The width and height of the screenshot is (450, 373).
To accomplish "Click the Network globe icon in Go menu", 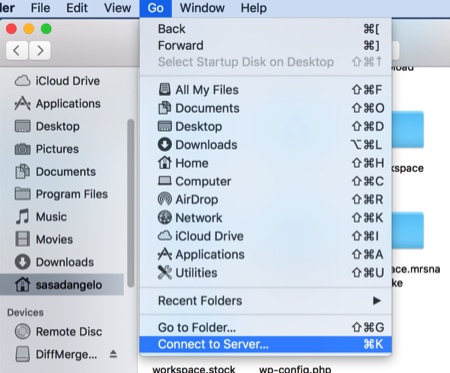I will click(x=165, y=218).
